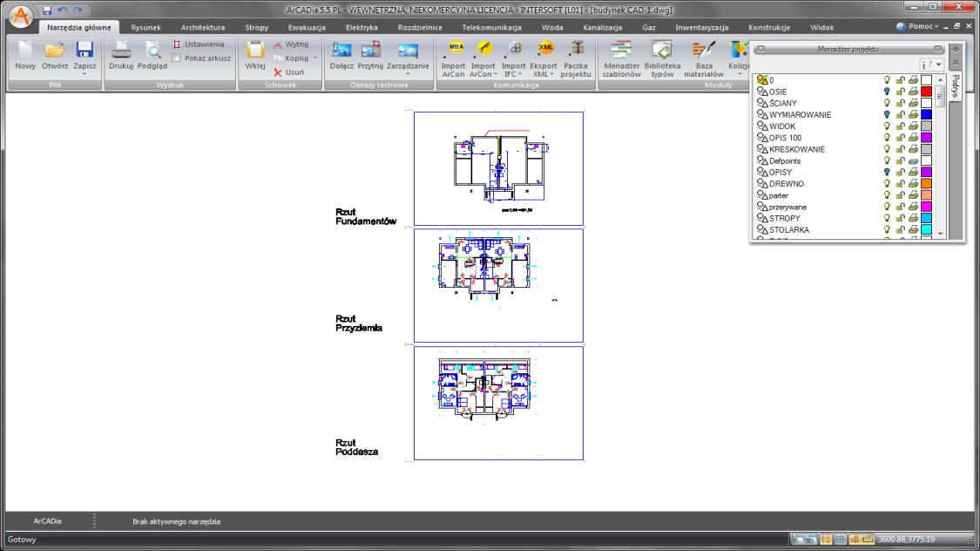Toggle the lock of STROPY layer
980x551 pixels.
click(900, 218)
